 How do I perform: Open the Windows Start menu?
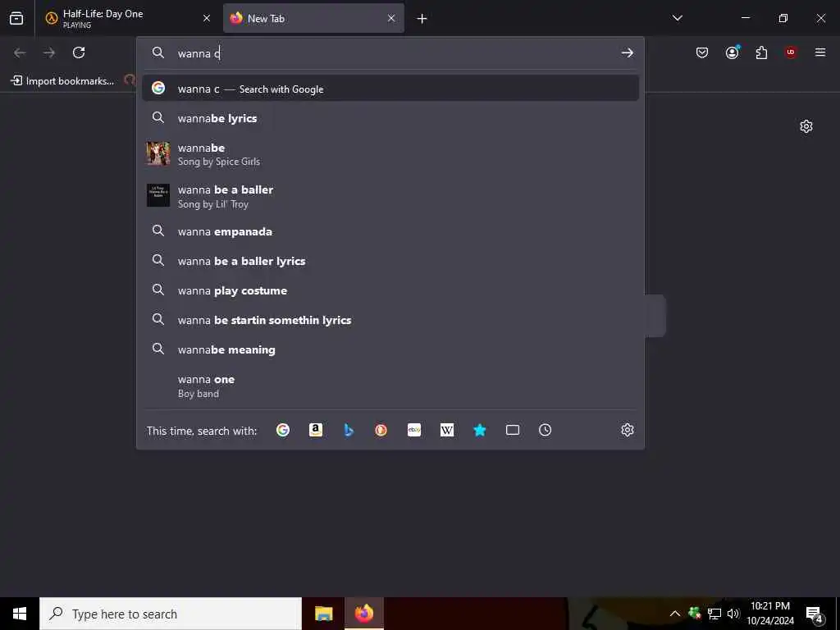coord(20,614)
